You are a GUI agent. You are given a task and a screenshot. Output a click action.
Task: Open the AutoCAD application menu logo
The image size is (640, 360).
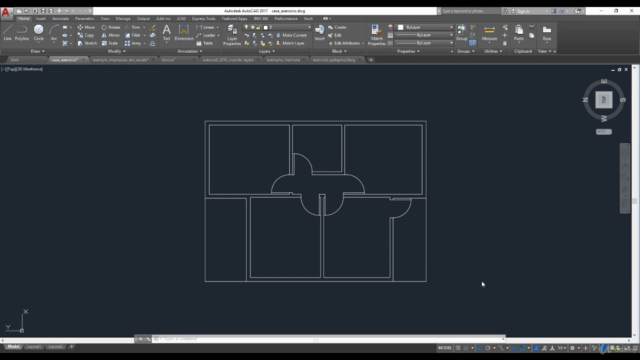pyautogui.click(x=6, y=12)
